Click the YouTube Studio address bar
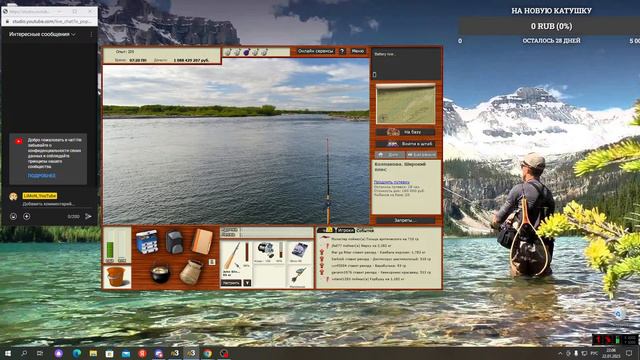The width and height of the screenshot is (640, 360). point(51,21)
